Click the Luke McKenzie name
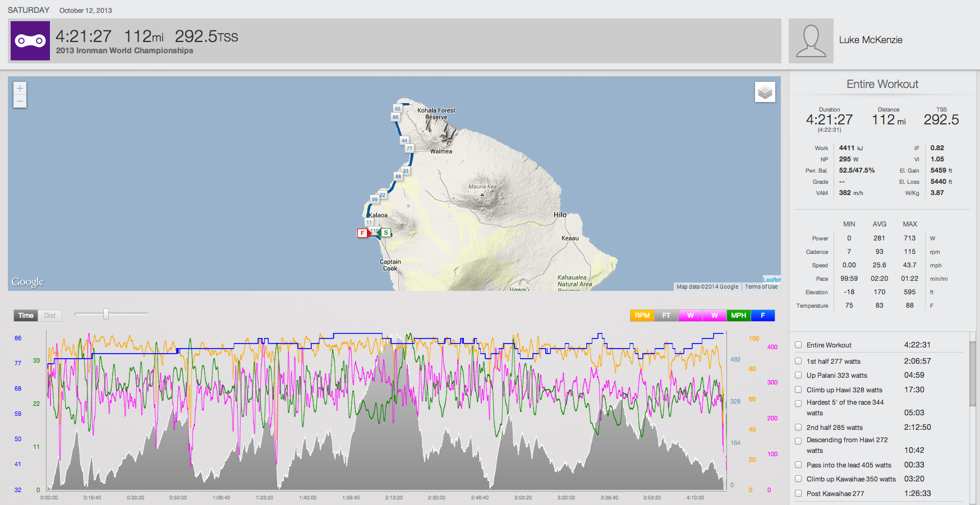Image resolution: width=980 pixels, height=505 pixels. click(871, 40)
